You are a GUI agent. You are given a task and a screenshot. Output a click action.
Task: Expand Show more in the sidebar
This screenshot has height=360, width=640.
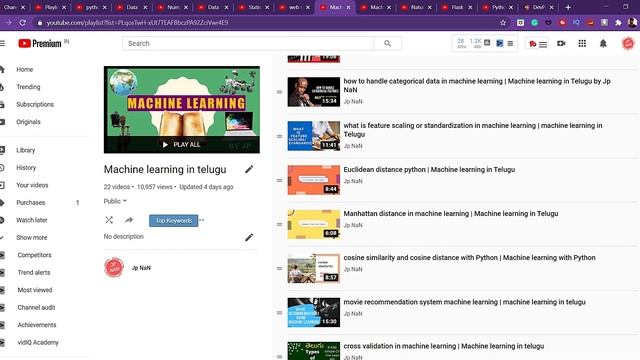(x=31, y=238)
